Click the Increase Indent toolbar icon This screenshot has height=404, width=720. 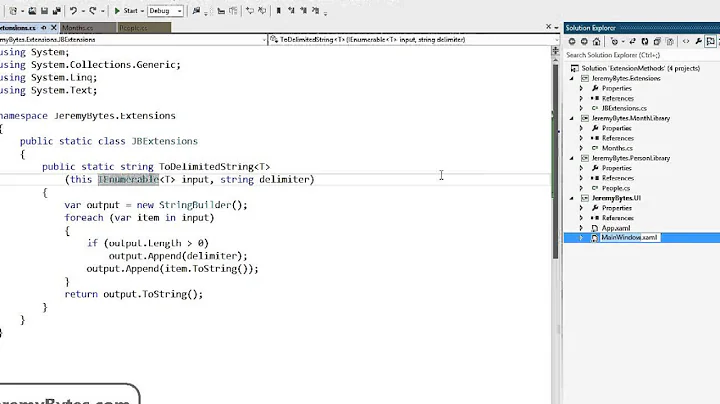click(x=233, y=11)
